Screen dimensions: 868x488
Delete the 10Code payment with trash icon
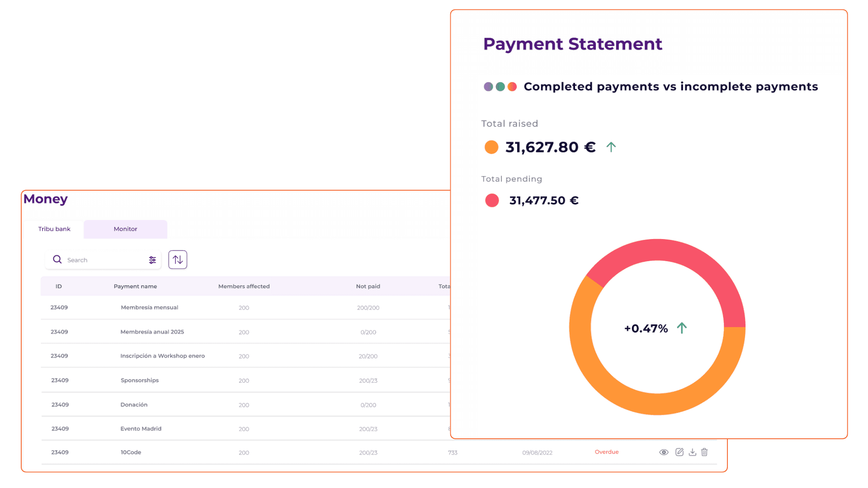pos(704,452)
